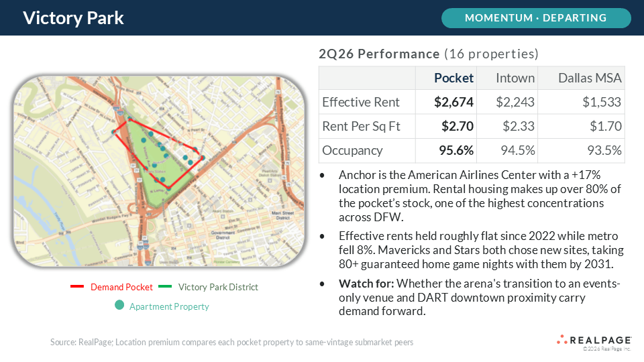Click the Source: RealPage footnote

pos(231,342)
